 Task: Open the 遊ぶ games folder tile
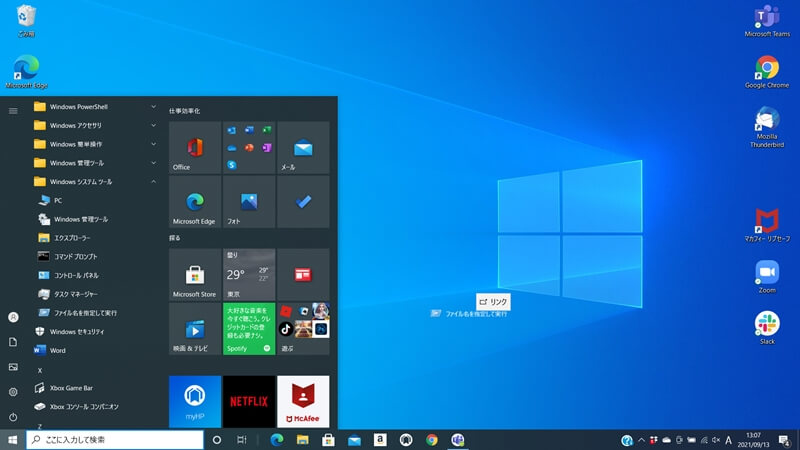(303, 329)
